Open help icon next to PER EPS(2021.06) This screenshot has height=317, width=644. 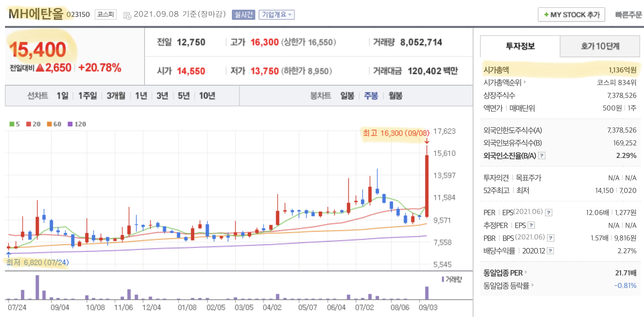(549, 213)
